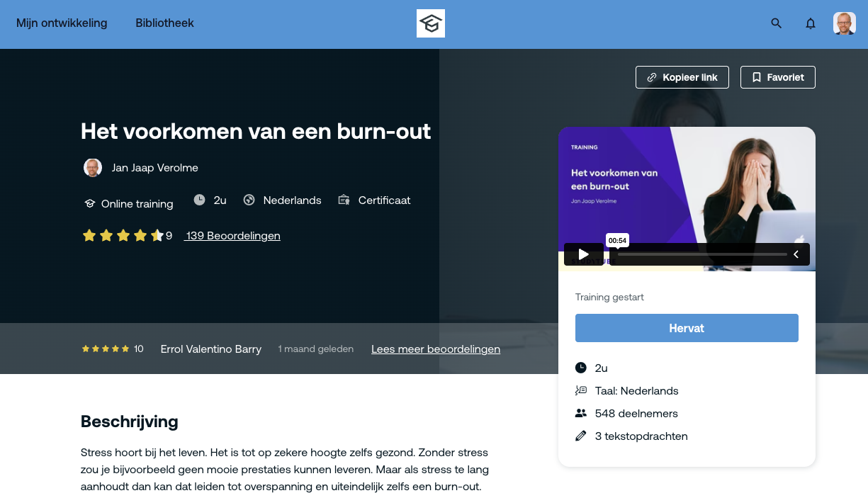Resume training with the Hervat button
This screenshot has width=868, height=498.
tap(687, 328)
